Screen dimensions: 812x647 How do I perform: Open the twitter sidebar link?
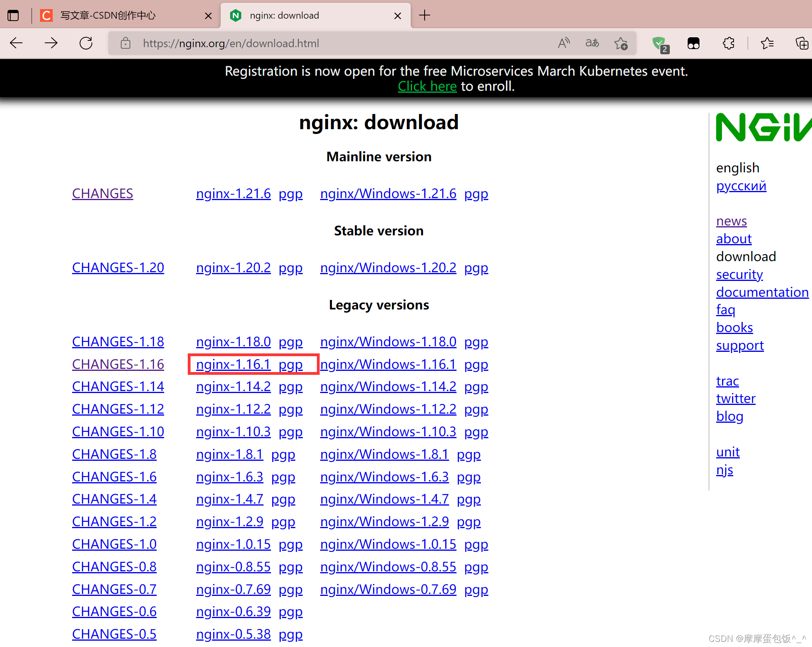(736, 398)
